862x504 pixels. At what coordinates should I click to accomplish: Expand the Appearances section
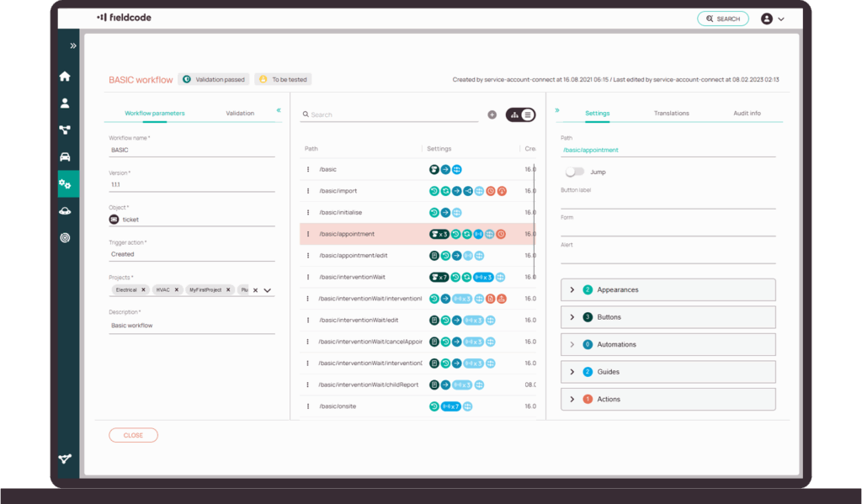point(572,289)
